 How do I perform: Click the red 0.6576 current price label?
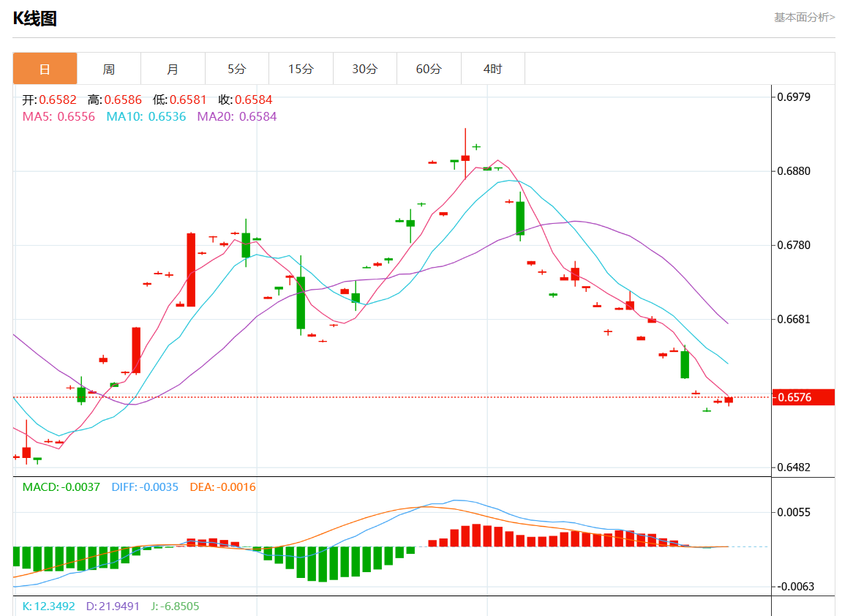(x=803, y=397)
